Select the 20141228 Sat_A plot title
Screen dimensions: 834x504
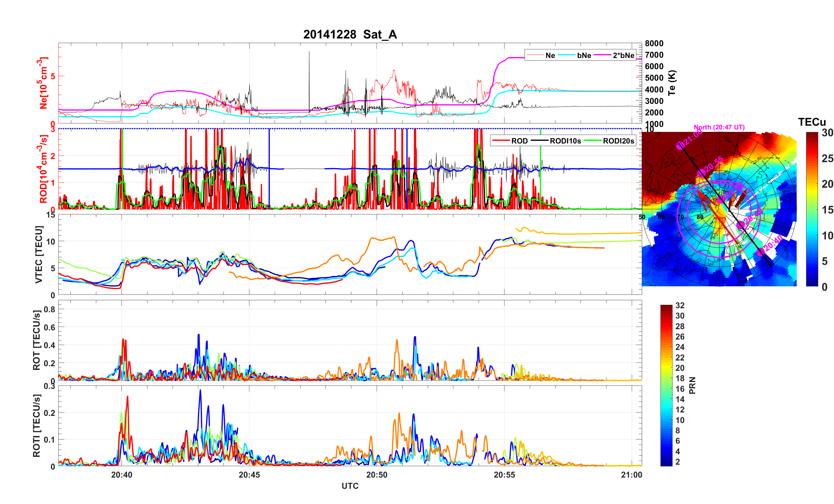coord(350,34)
